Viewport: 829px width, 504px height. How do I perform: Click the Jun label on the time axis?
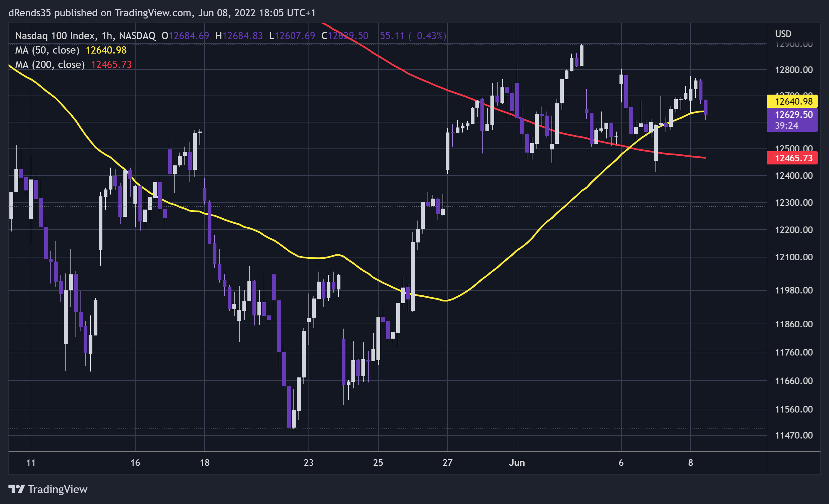(517, 463)
